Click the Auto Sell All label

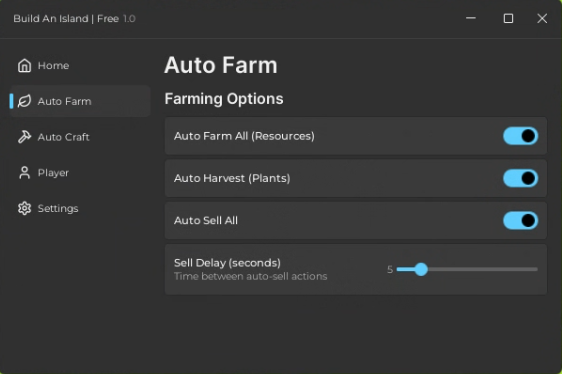point(206,221)
